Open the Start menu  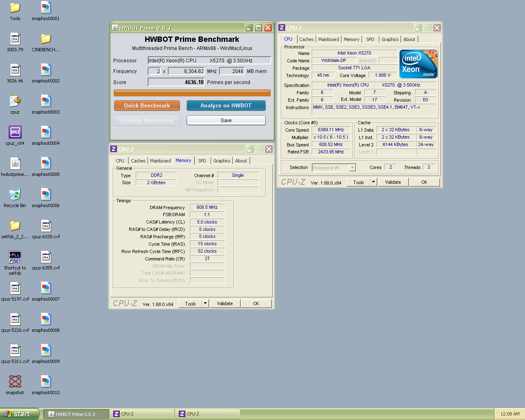(x=20, y=414)
